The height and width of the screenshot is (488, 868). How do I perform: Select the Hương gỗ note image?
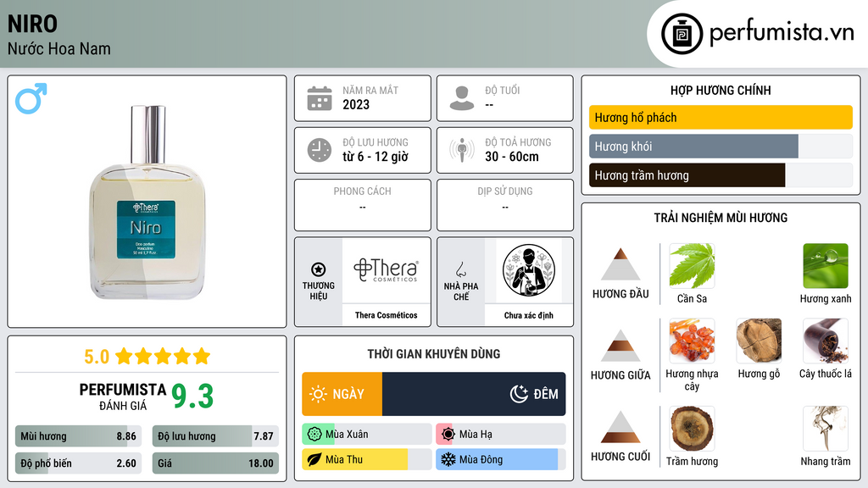(x=759, y=341)
